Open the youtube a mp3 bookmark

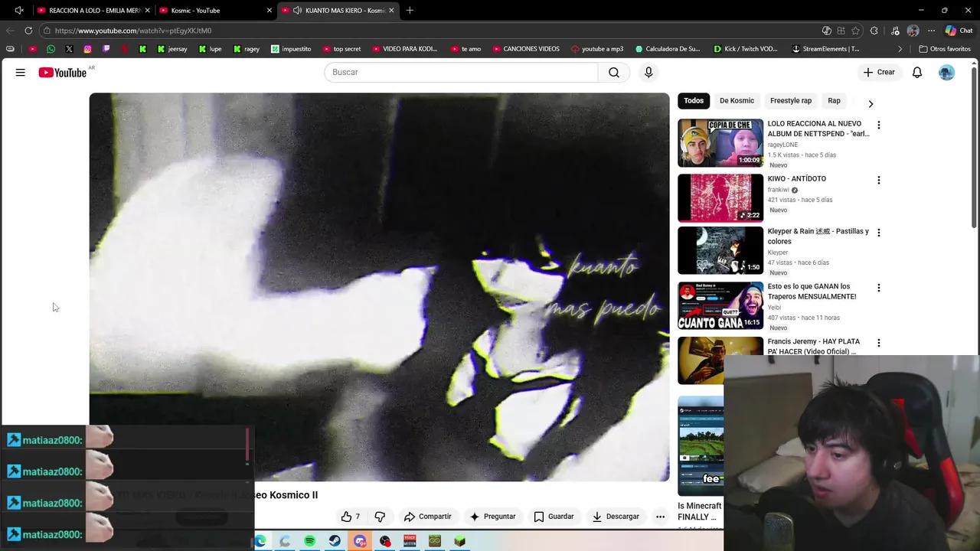tap(597, 49)
